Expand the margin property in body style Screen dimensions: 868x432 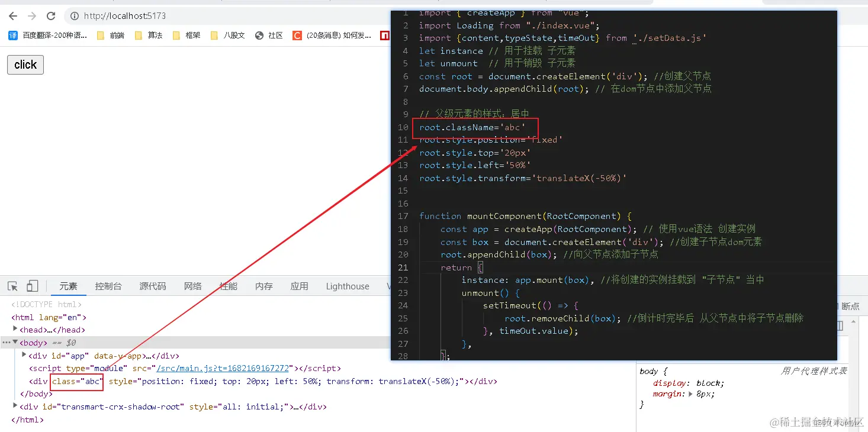click(x=692, y=394)
